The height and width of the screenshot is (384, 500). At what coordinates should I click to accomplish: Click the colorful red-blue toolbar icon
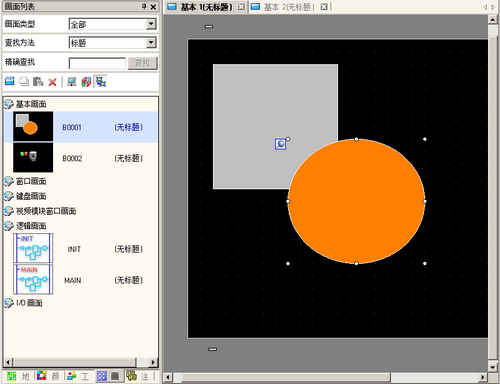[x=86, y=81]
